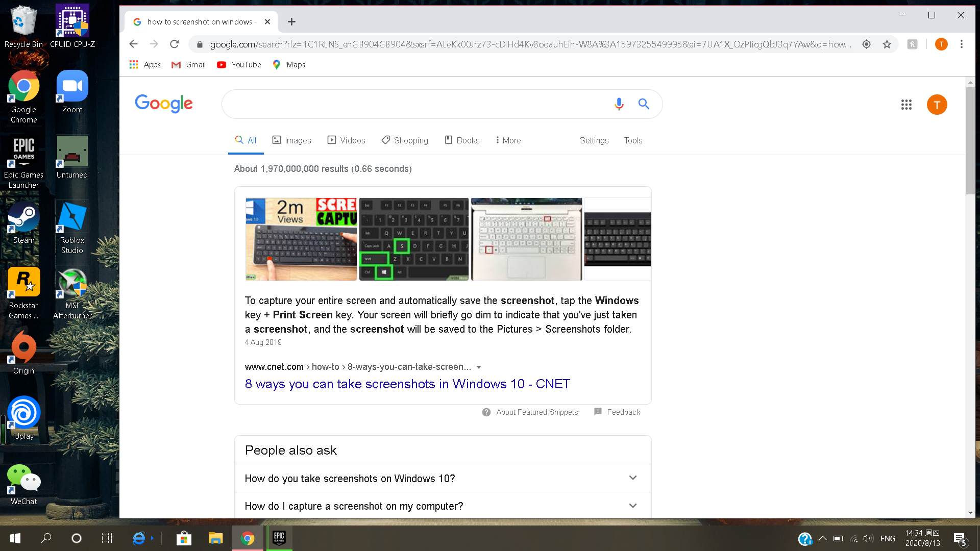The image size is (980, 551).
Task: Click the blue search magnifier button
Action: (x=644, y=104)
